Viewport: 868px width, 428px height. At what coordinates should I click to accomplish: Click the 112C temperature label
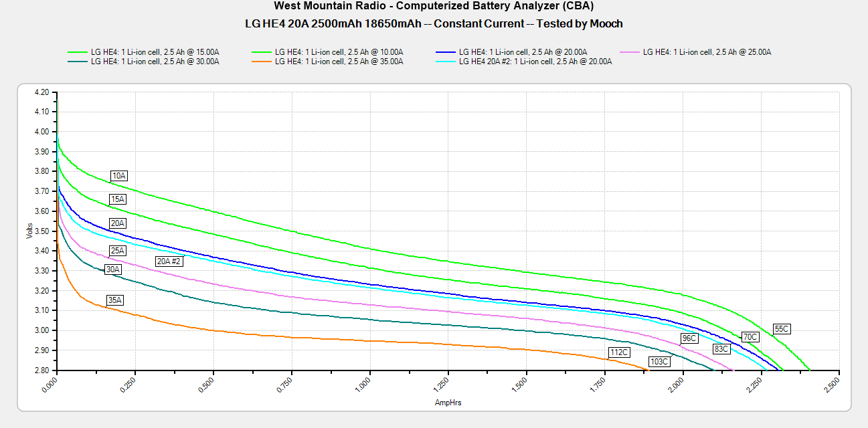point(618,352)
